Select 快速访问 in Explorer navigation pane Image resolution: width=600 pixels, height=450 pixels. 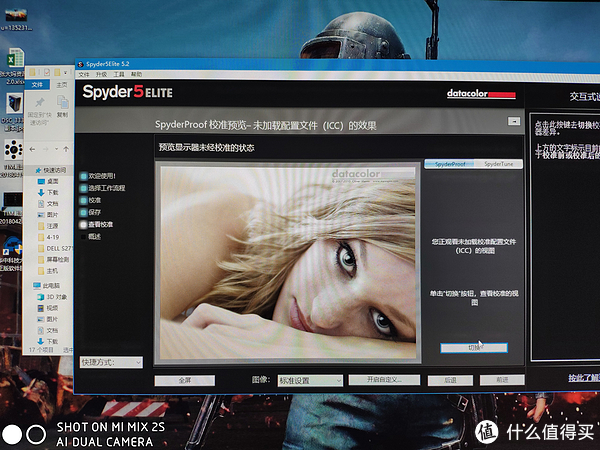[50, 170]
